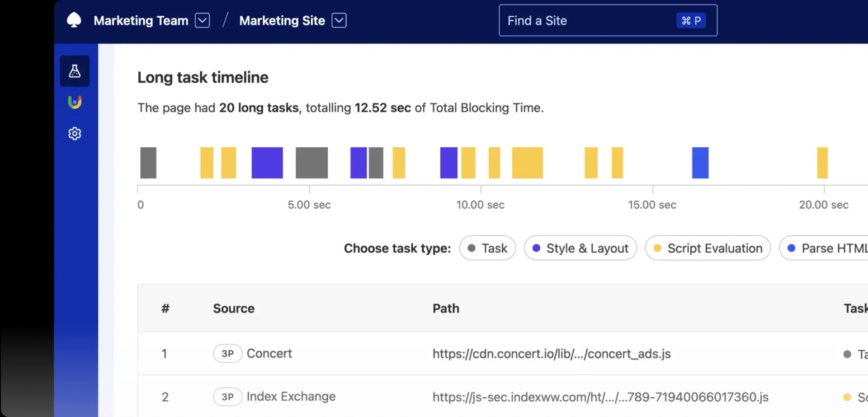Click the ⌘P shortcut badge
The width and height of the screenshot is (868, 417).
click(691, 20)
